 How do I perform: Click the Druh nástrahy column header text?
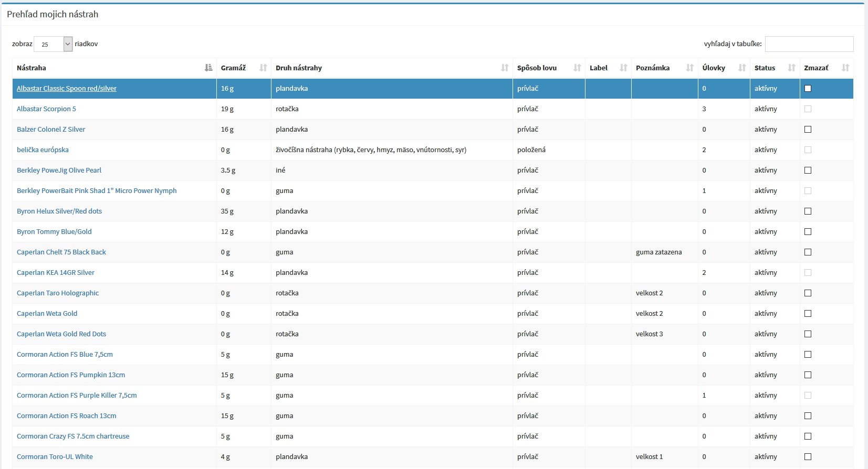[299, 68]
